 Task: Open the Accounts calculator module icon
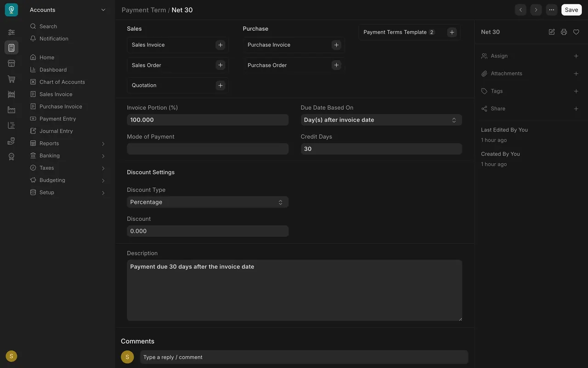(11, 48)
